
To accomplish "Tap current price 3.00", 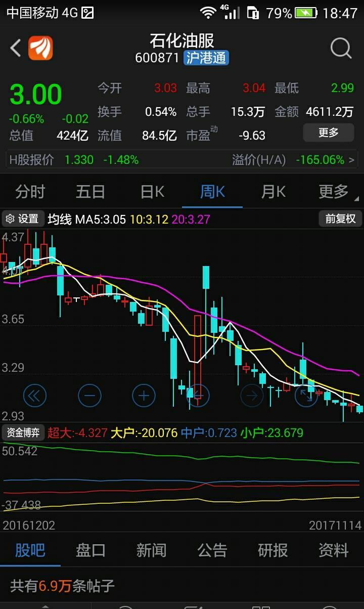I will 36,95.
